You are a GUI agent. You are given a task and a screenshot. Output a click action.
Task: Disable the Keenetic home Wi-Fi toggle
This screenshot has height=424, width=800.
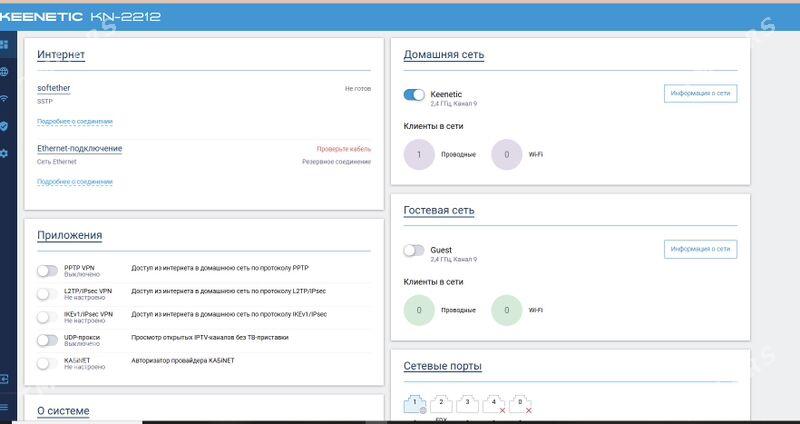[x=414, y=95]
